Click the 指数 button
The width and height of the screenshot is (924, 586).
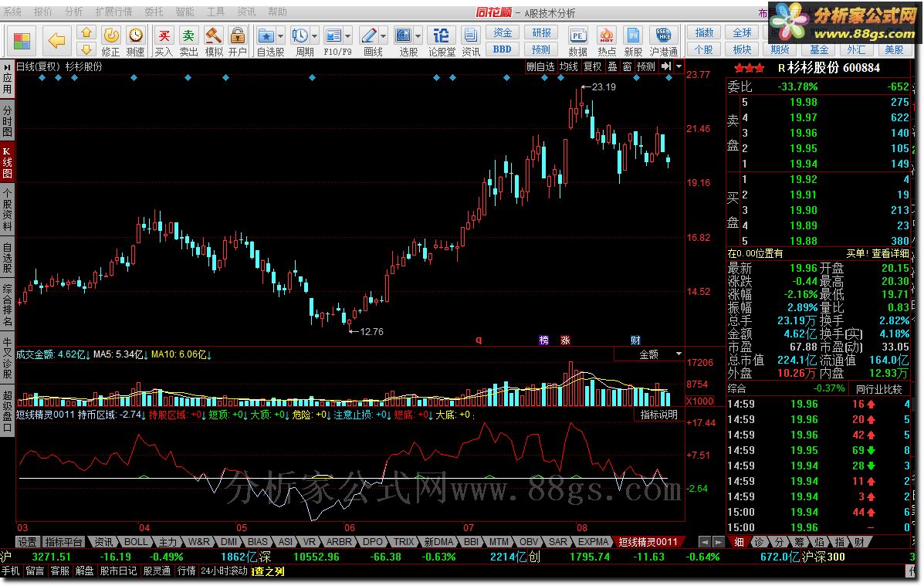pos(704,32)
